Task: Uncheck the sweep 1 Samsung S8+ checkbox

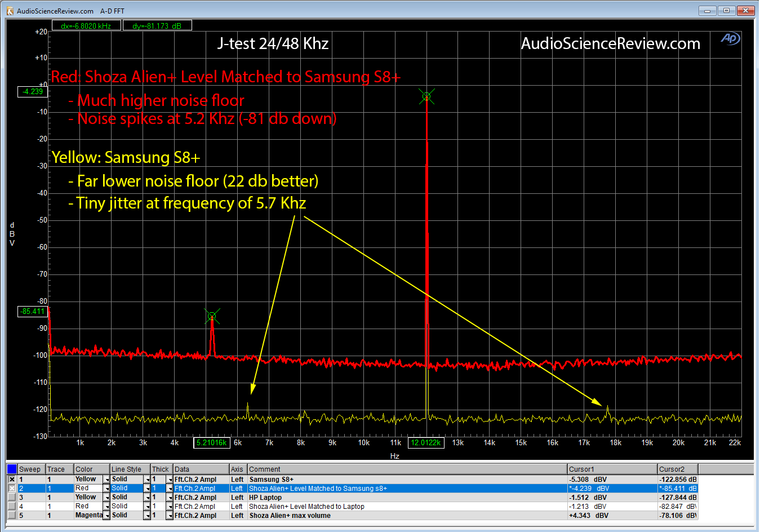Action: pos(12,480)
